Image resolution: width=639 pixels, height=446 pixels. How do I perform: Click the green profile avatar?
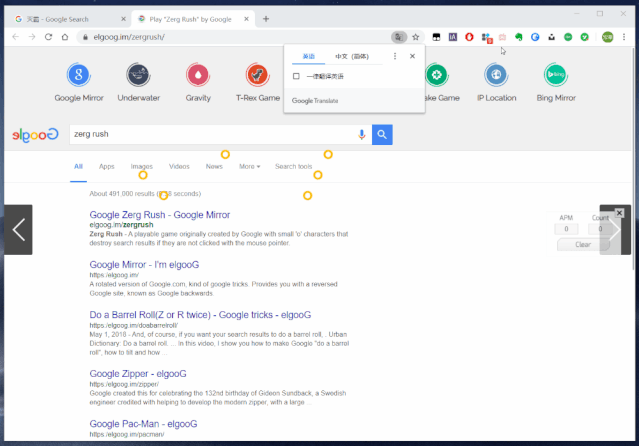point(608,37)
